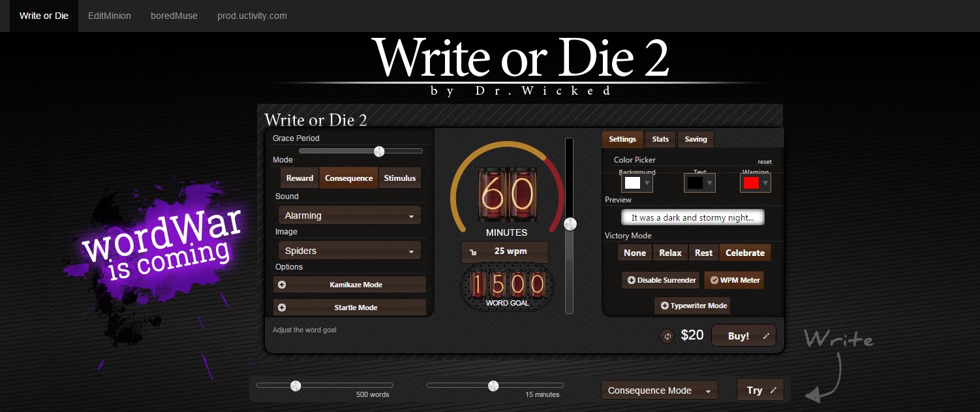Set Victory Mode to Celebrate
The image size is (980, 412).
point(745,253)
